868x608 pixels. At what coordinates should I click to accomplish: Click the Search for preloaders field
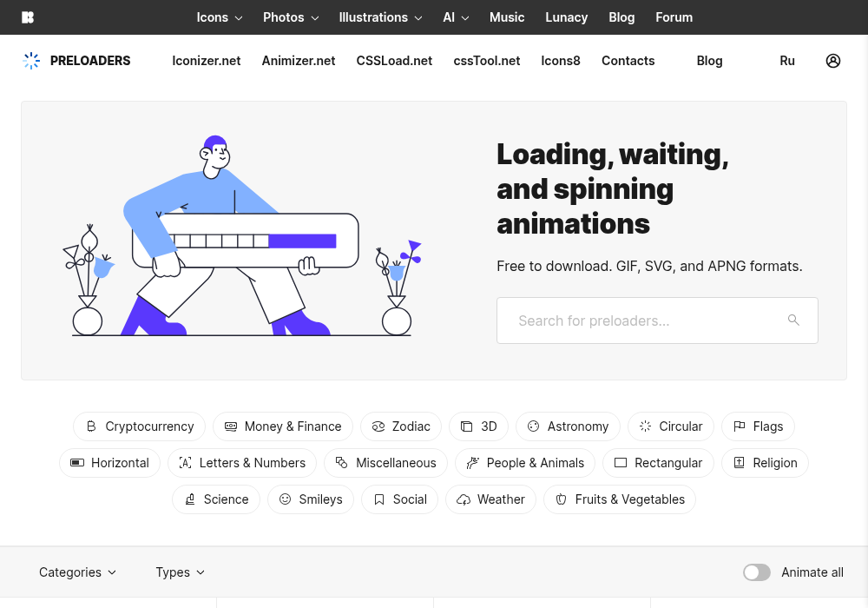[x=657, y=321]
